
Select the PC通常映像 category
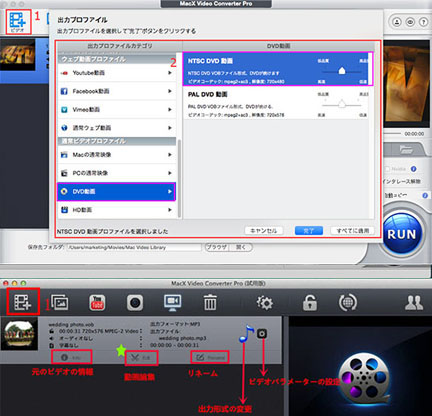[116, 173]
